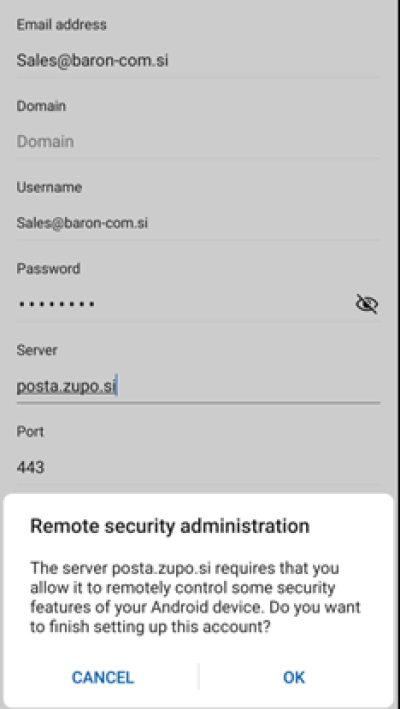400x709 pixels.
Task: Click the 'Domain' label above the field
Action: (x=41, y=106)
